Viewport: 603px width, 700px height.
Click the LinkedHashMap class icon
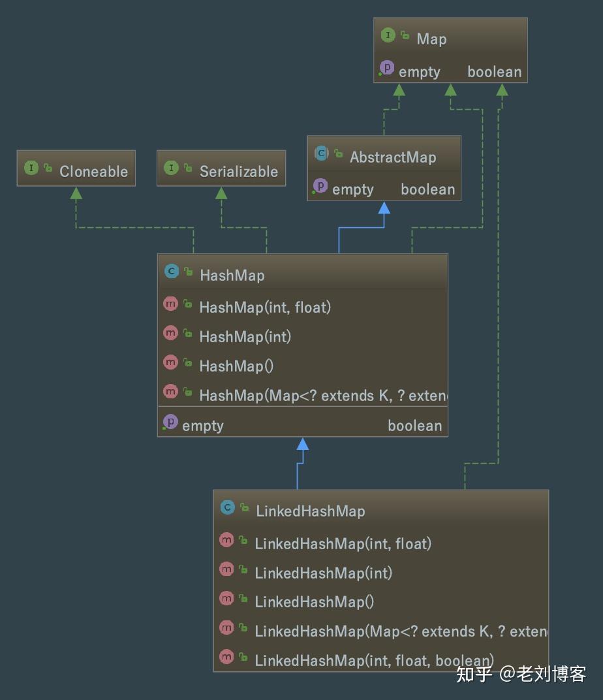point(227,507)
